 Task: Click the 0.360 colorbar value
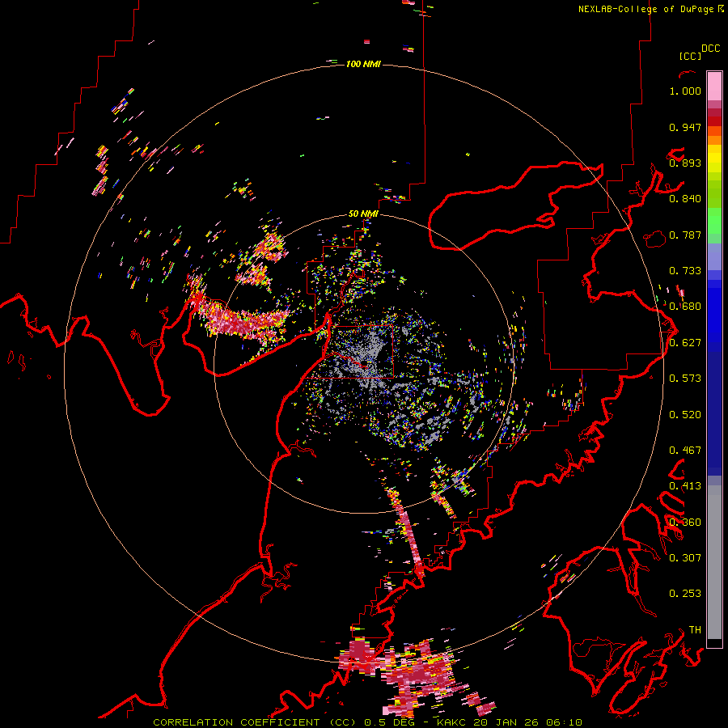pyautogui.click(x=685, y=523)
